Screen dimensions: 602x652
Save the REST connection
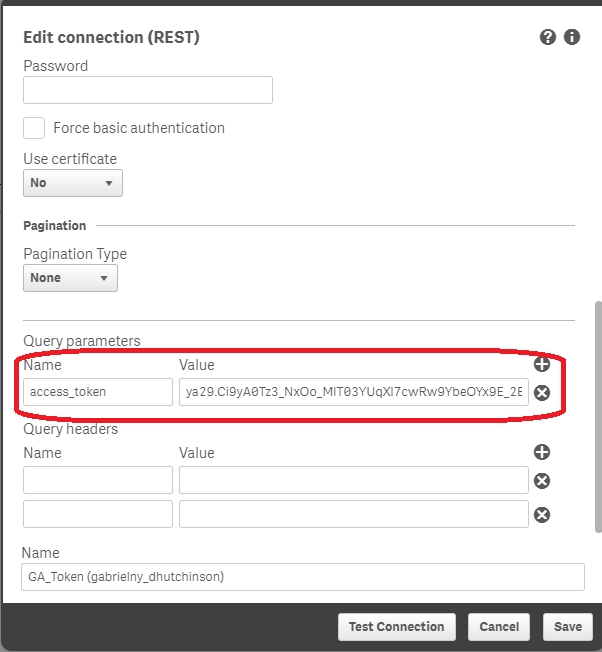coord(567,627)
